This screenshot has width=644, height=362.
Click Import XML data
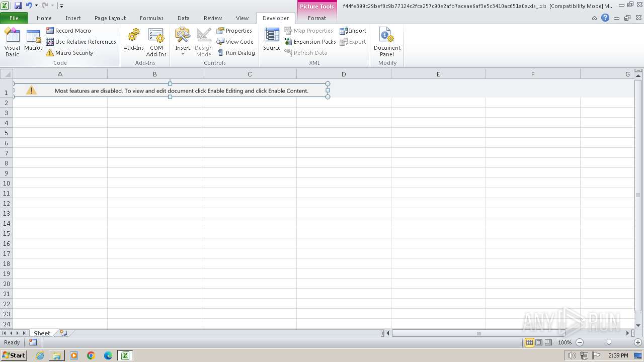[x=353, y=31]
